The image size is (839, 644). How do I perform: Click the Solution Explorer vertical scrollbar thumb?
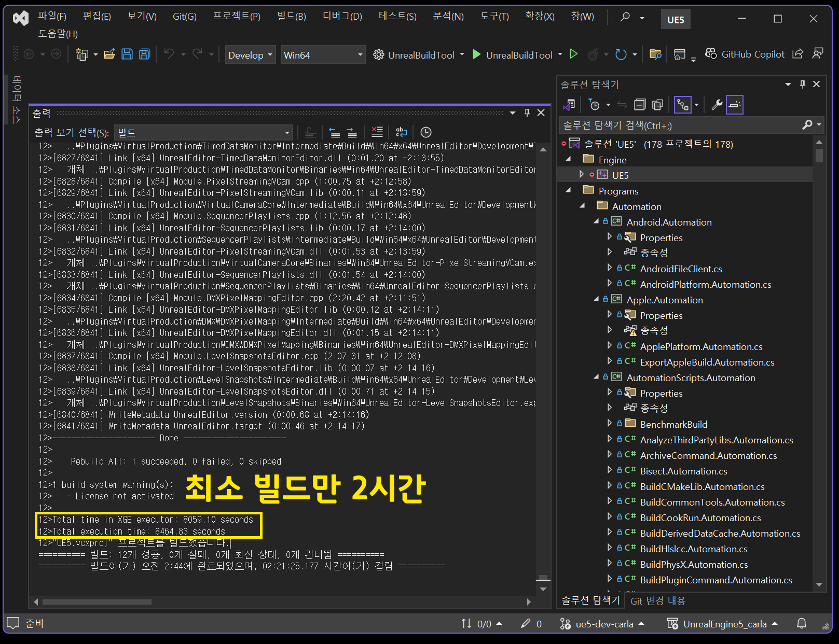click(819, 155)
